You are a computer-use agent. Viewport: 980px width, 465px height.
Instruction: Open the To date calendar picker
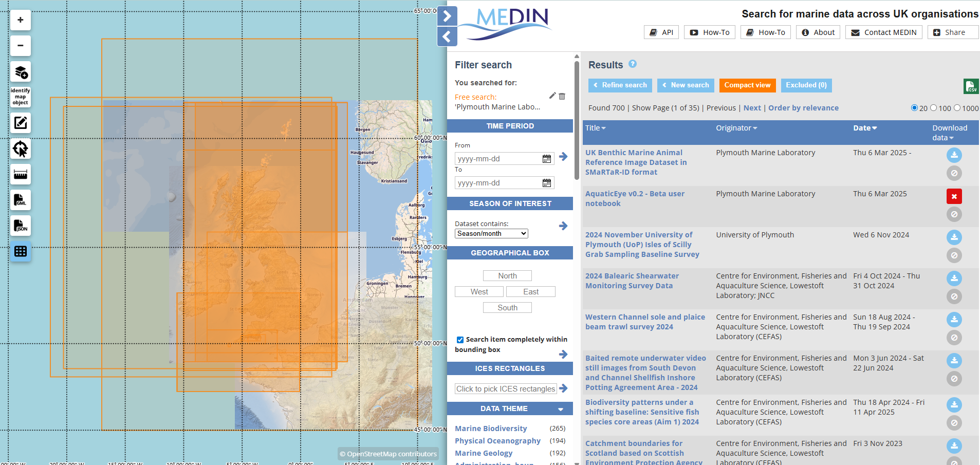tap(547, 183)
